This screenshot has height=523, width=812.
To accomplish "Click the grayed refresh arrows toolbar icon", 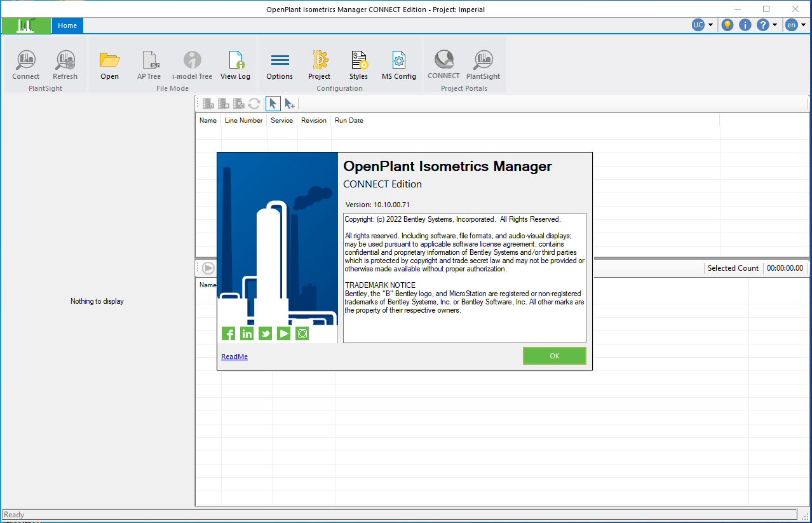I will click(x=254, y=104).
